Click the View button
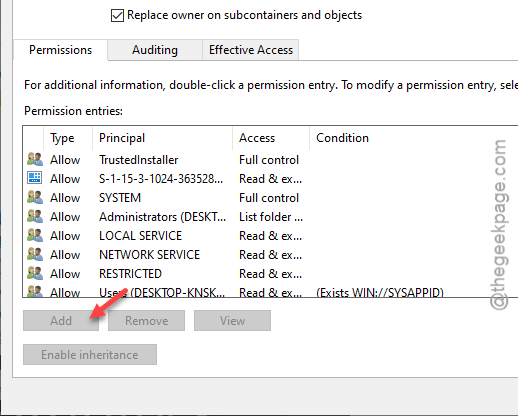 click(x=232, y=321)
